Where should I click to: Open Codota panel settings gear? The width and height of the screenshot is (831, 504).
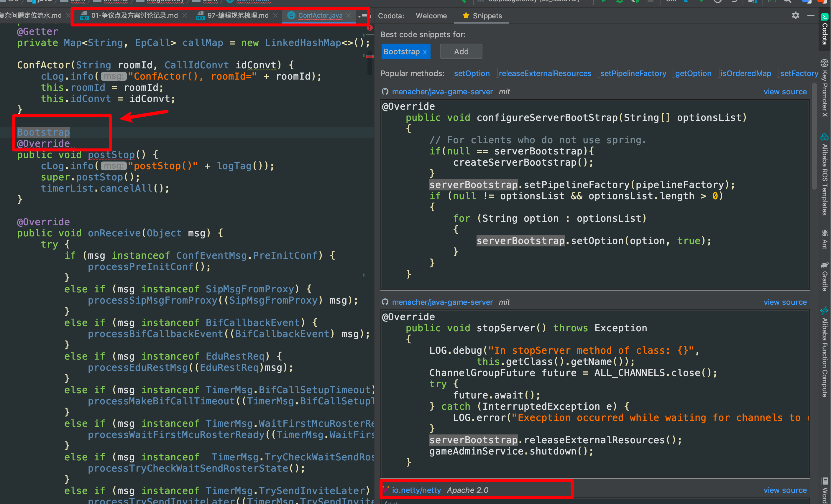[x=795, y=16]
